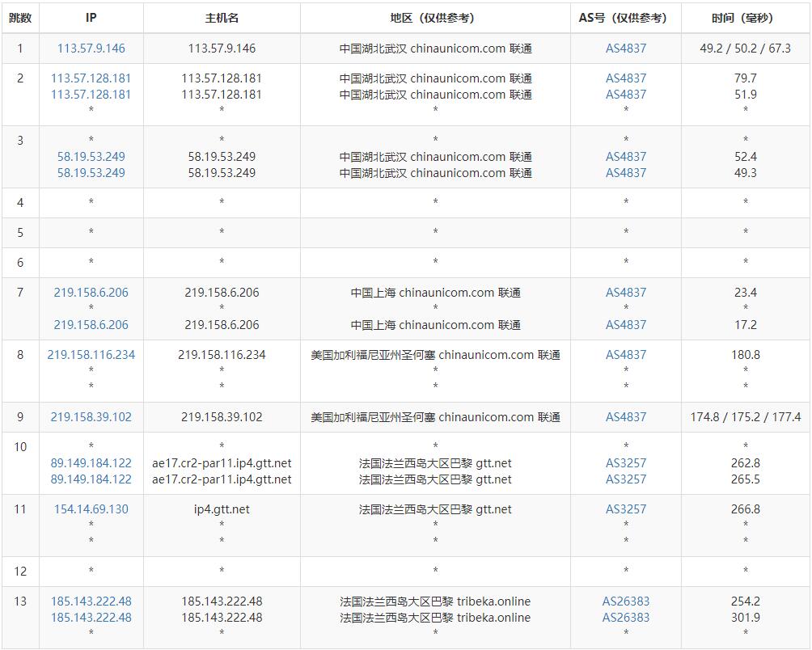
Task: Open the 154.14.69.130 IP link
Action: 91,509
